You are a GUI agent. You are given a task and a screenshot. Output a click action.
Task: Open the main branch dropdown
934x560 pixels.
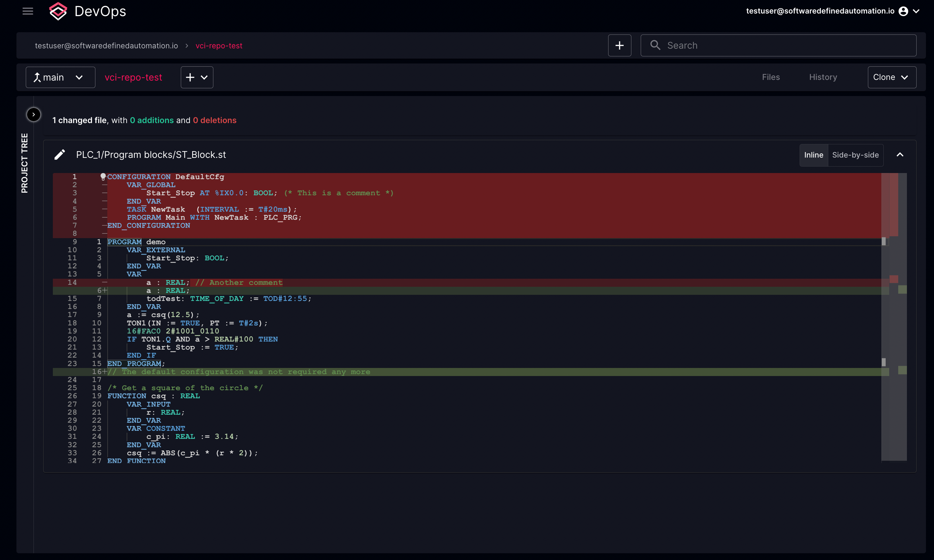[60, 77]
